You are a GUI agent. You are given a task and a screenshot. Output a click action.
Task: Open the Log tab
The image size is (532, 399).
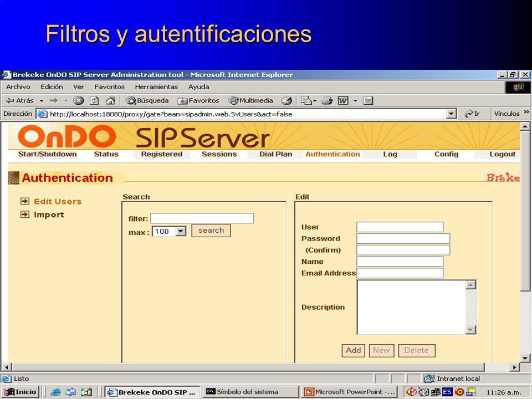pos(390,154)
